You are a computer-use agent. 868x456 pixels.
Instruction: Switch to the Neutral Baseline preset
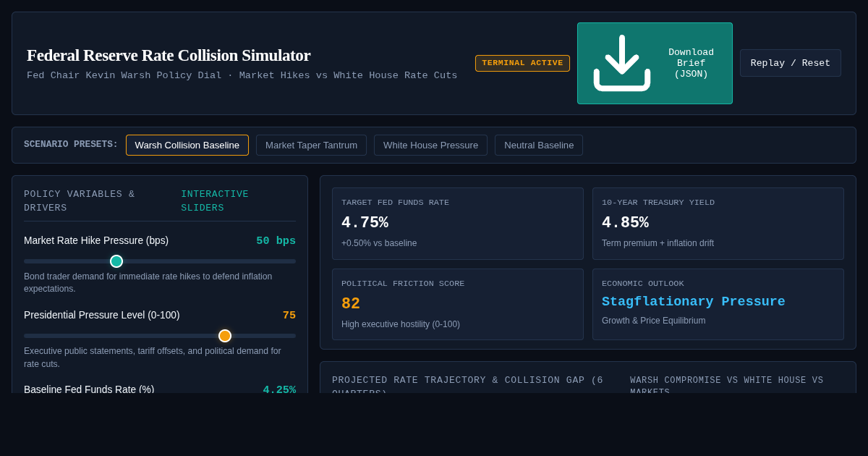point(539,145)
